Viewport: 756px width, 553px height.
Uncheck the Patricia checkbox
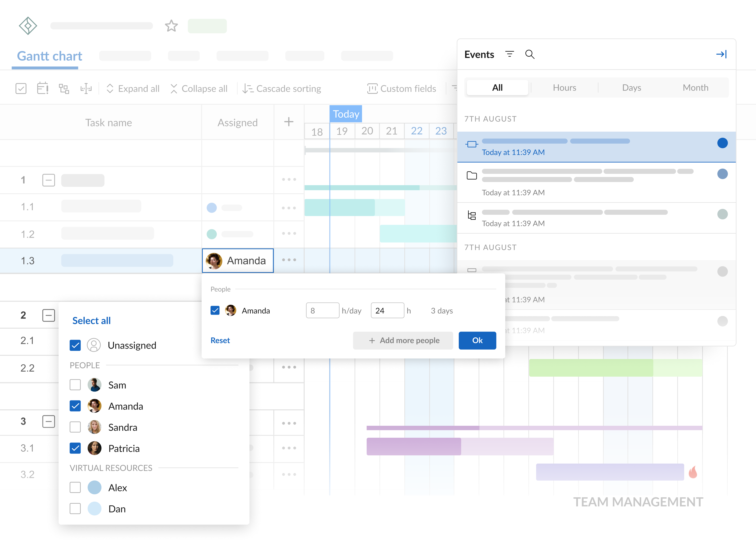75,448
